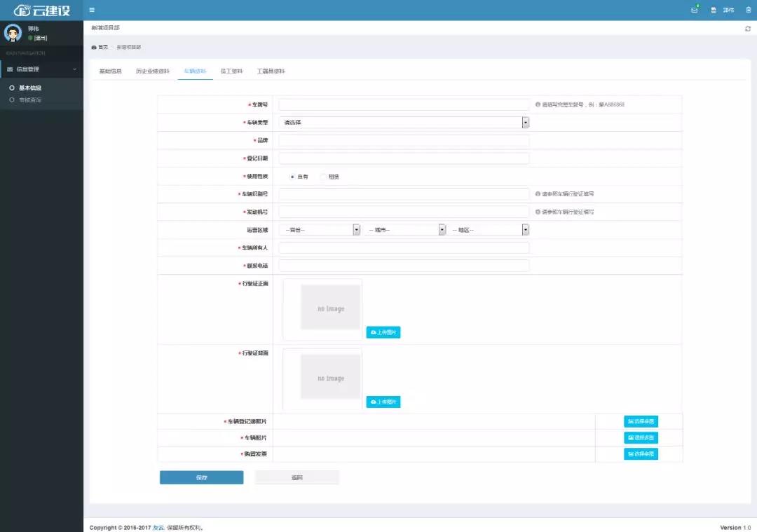Open the 车辆类型 dropdown

coord(404,122)
